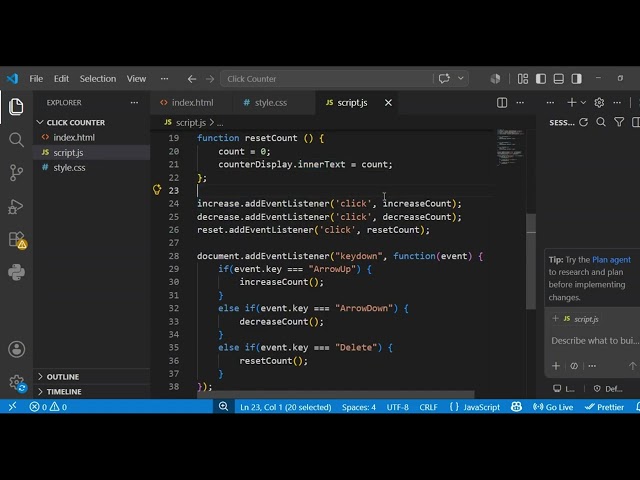Toggle the Primary Side Bar
Viewport: 640px width, 480px height.
541,79
